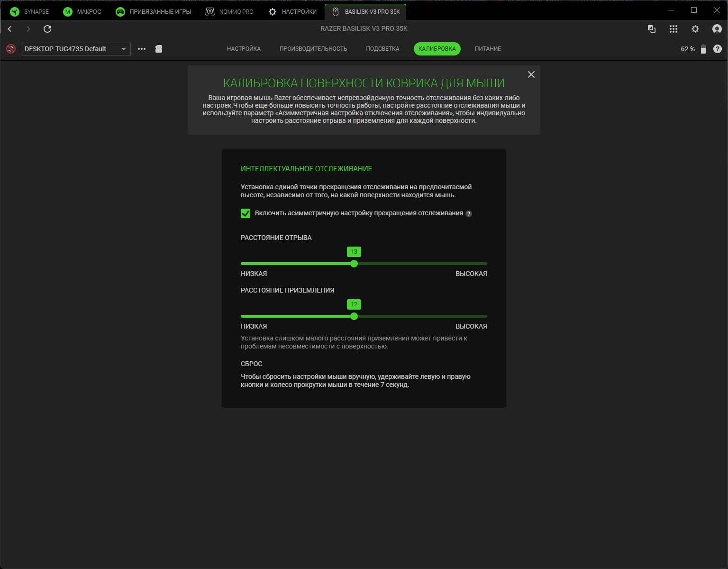Open the Nommo Pro device tab
The image size is (728, 569).
229,11
